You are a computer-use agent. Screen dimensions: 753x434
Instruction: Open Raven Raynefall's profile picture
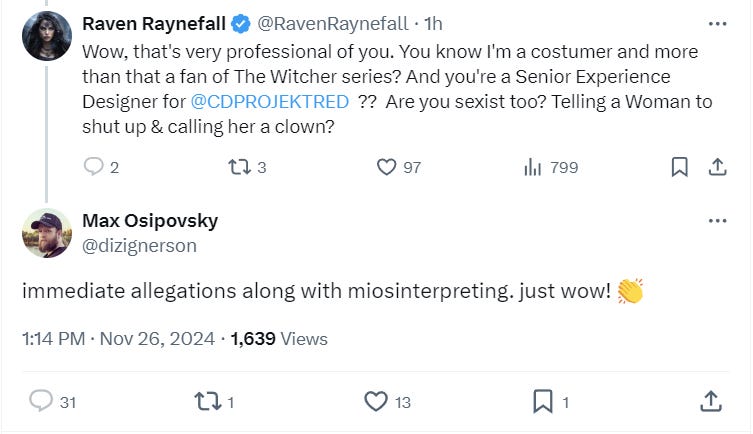click(x=47, y=36)
